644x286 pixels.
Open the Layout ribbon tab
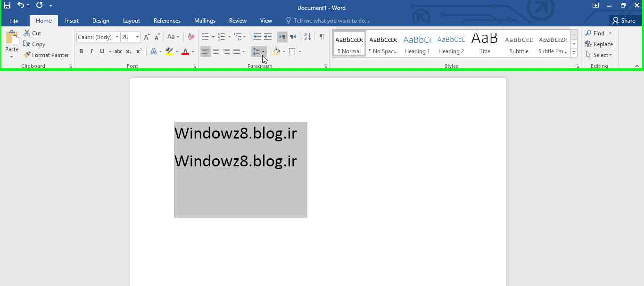point(131,21)
